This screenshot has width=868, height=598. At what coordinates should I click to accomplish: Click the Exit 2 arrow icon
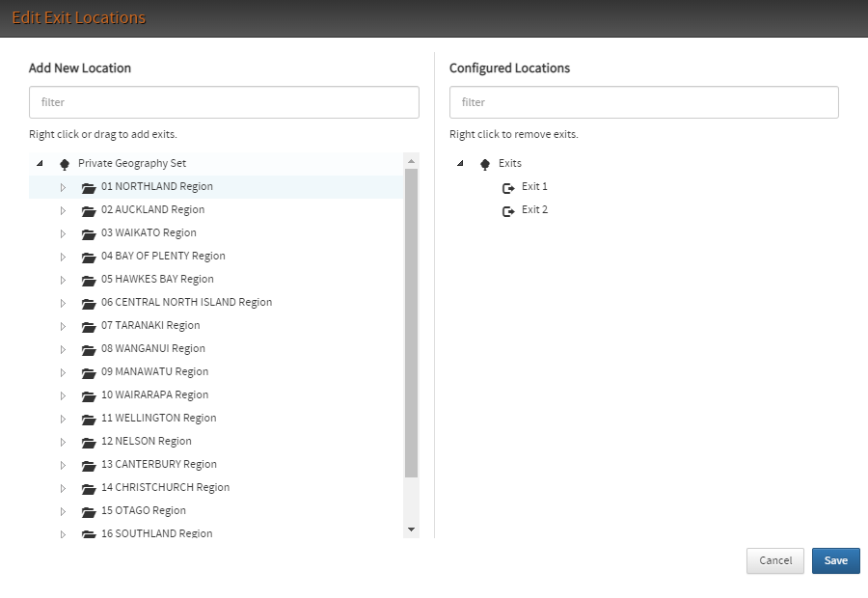[x=508, y=210]
